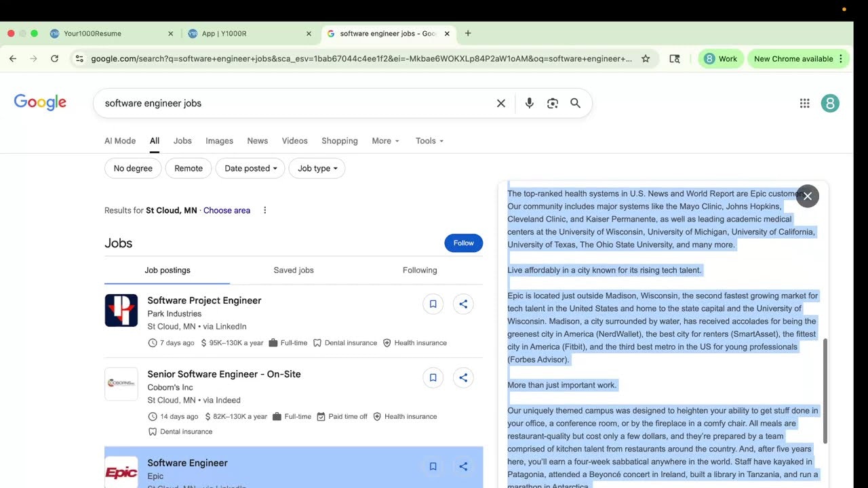Image resolution: width=868 pixels, height=488 pixels.
Task: Clear the search query with the X icon
Action: point(500,103)
